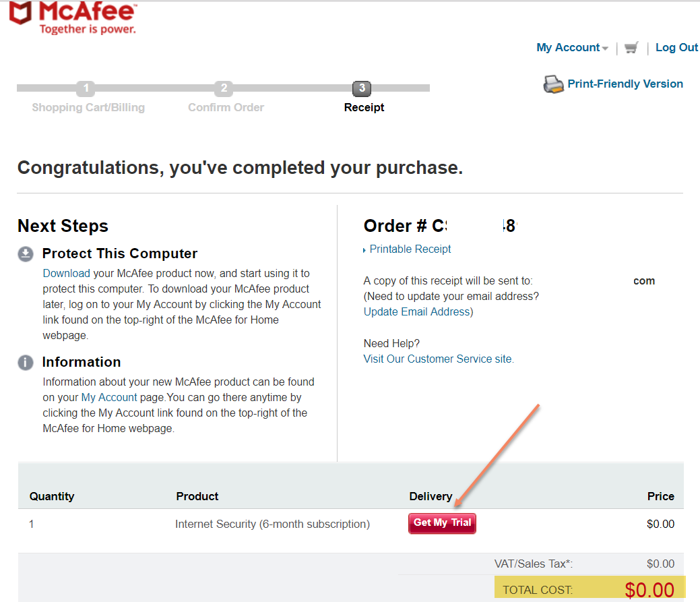Image resolution: width=700 pixels, height=602 pixels.
Task: Click the Product column header
Action: (197, 497)
